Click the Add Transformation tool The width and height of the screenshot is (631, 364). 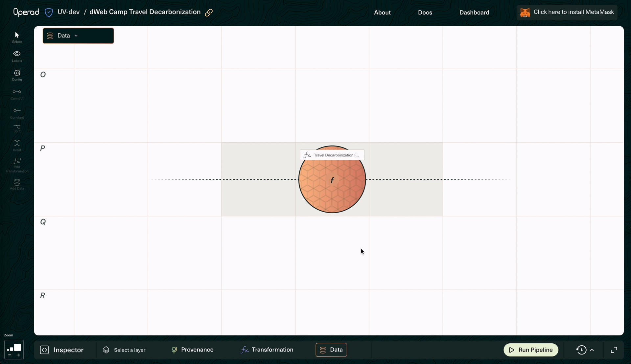coord(17,165)
